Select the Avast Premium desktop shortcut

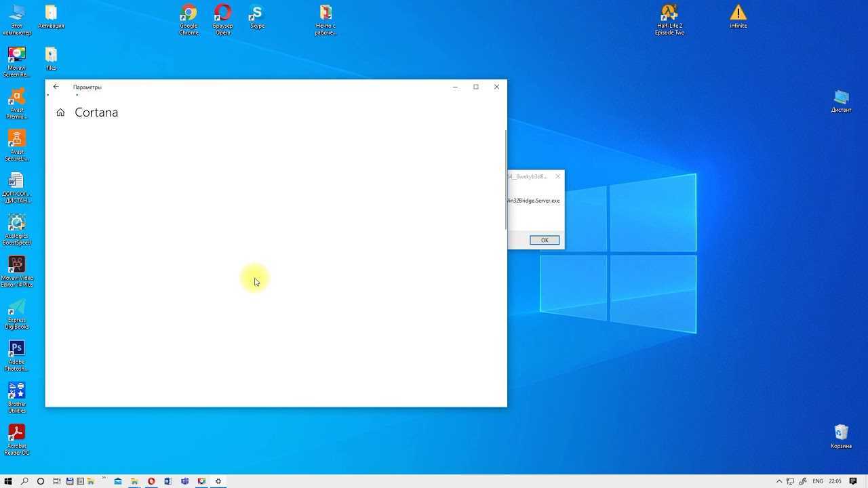tap(17, 104)
